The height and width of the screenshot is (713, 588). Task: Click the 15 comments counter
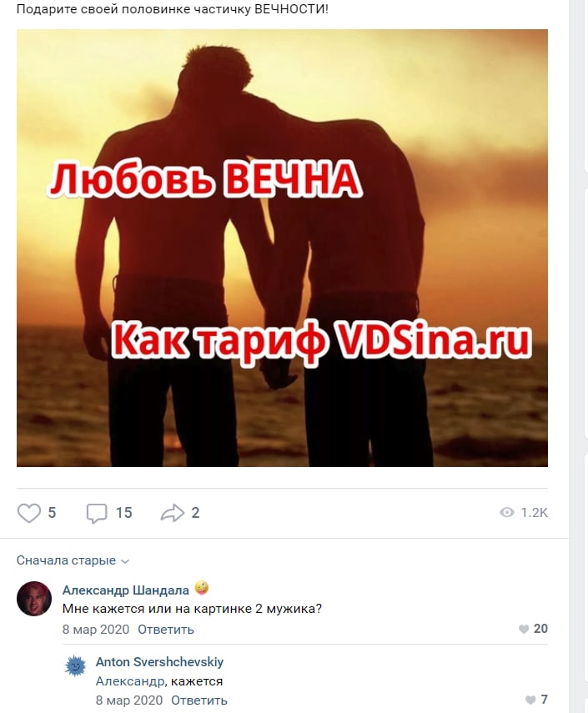click(123, 513)
